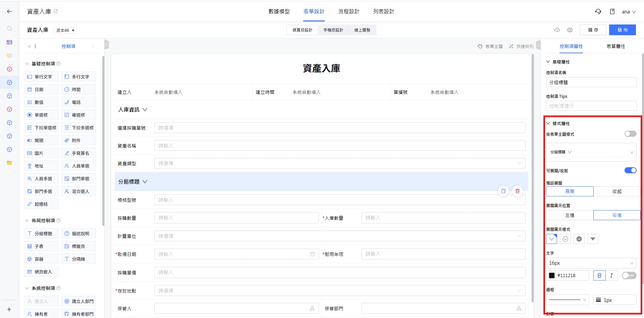644x318 pixels.
Task: Add 數值 control
Action: click(42, 102)
